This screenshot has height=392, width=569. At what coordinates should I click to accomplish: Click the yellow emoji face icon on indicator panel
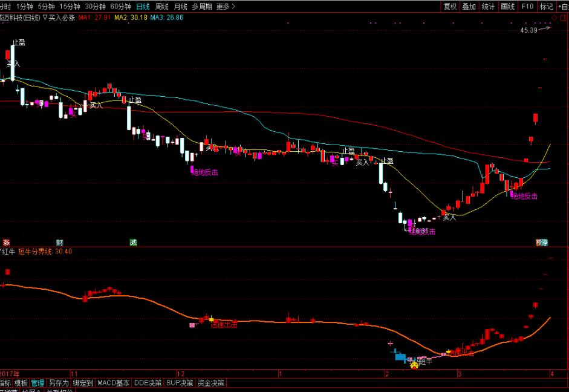(x=414, y=364)
